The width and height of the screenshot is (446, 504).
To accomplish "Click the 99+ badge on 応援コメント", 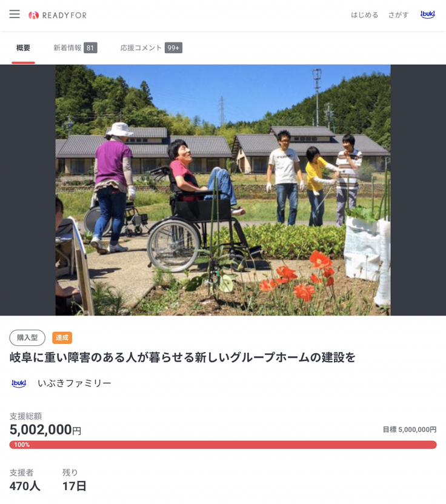I will (173, 48).
